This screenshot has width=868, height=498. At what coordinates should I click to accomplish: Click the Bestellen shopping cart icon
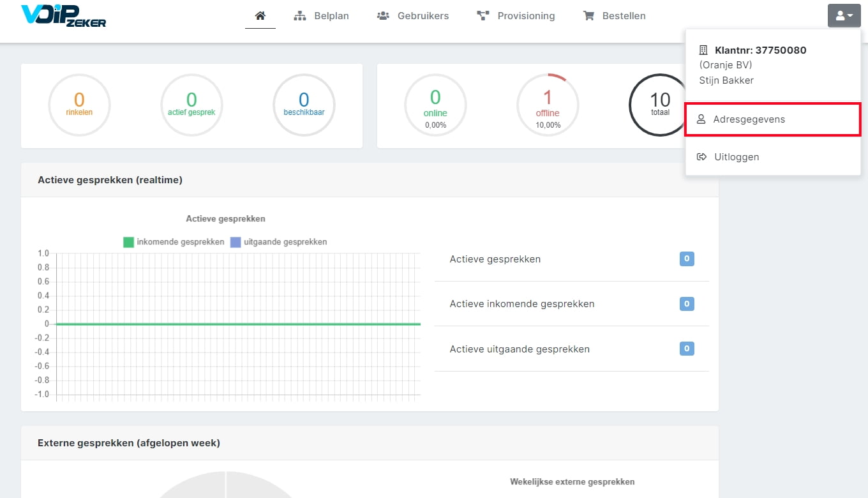[x=589, y=16]
